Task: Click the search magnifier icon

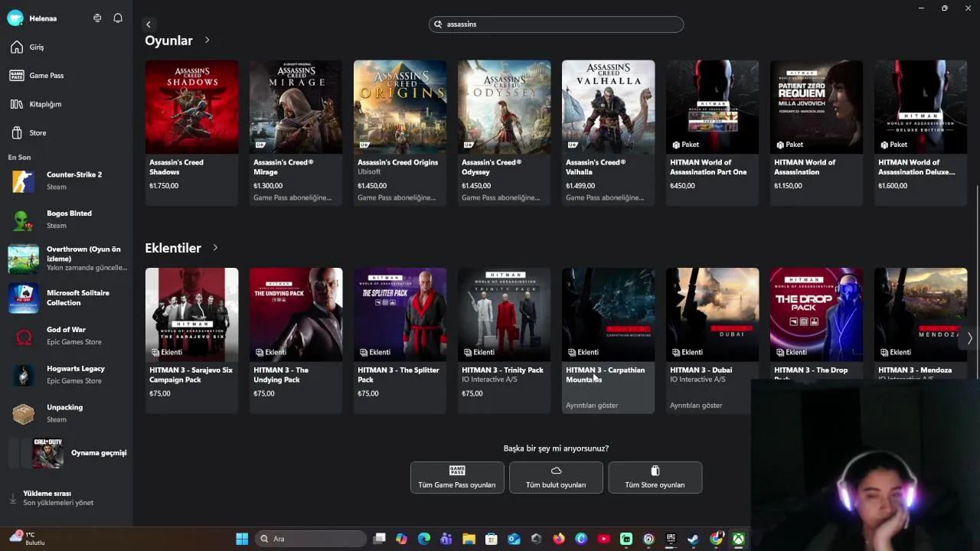Action: [439, 24]
